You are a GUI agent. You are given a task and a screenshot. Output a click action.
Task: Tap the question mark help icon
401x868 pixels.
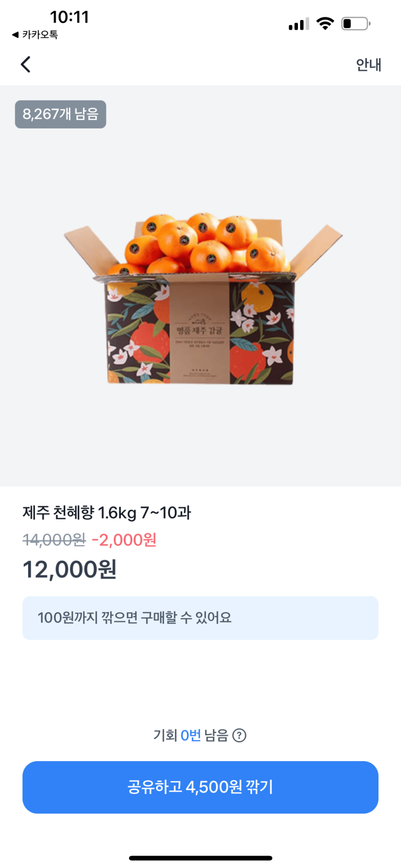click(x=239, y=735)
